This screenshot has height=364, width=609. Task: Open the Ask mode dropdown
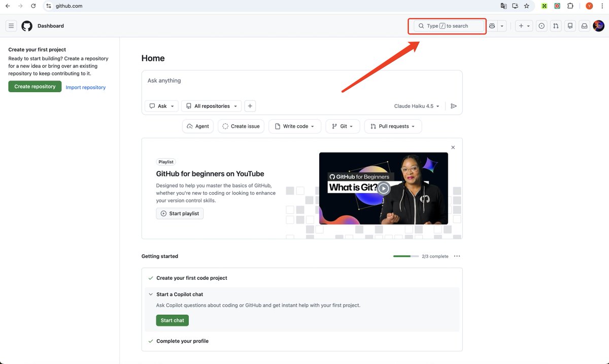point(162,106)
